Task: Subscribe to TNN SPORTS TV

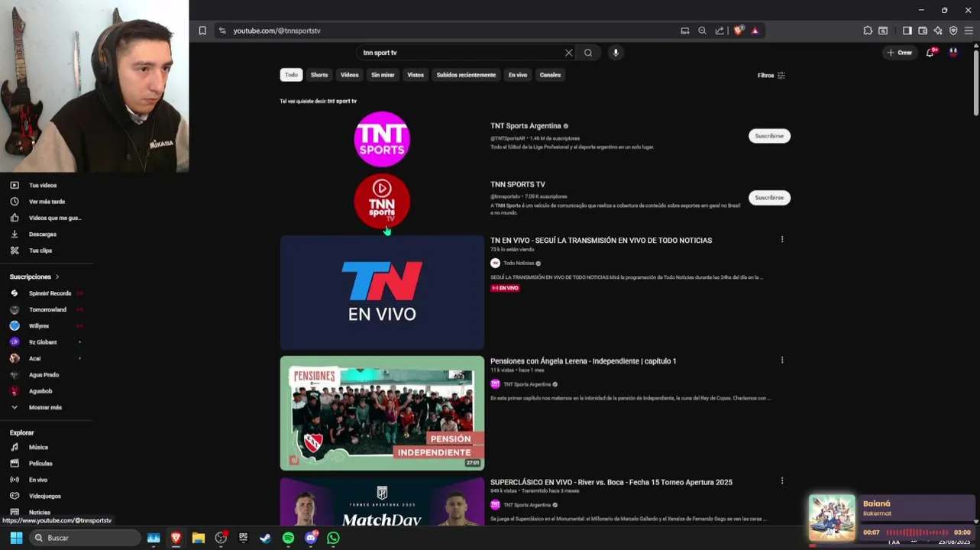Action: point(769,198)
